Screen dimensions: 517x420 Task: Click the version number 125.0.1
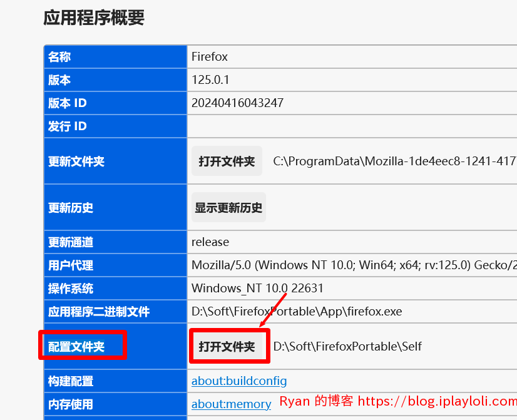pos(210,79)
